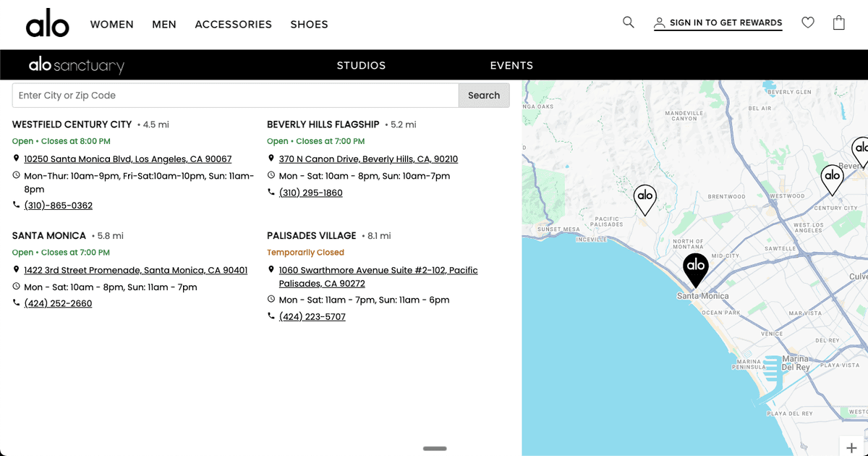Click clock icon beside Westfield Century City hours
This screenshot has height=456, width=868.
17,175
